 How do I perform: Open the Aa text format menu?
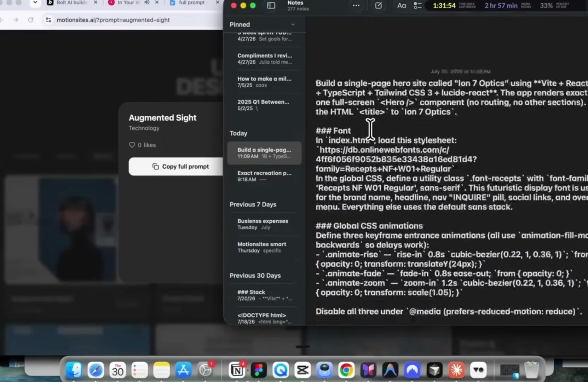click(402, 5)
